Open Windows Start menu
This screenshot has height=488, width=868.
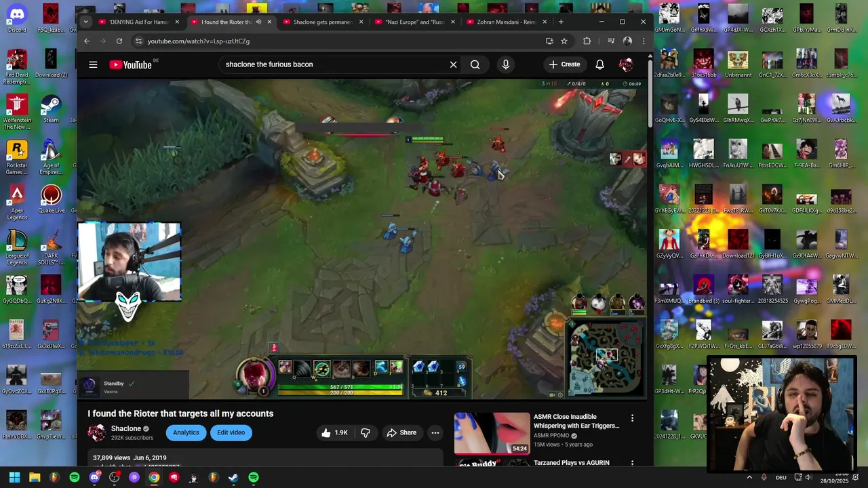14,477
